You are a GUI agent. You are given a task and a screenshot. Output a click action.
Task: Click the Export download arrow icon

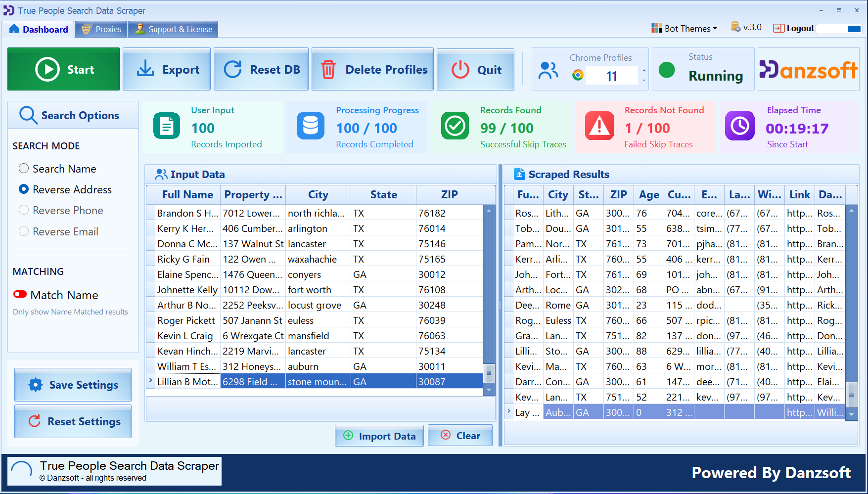(145, 69)
